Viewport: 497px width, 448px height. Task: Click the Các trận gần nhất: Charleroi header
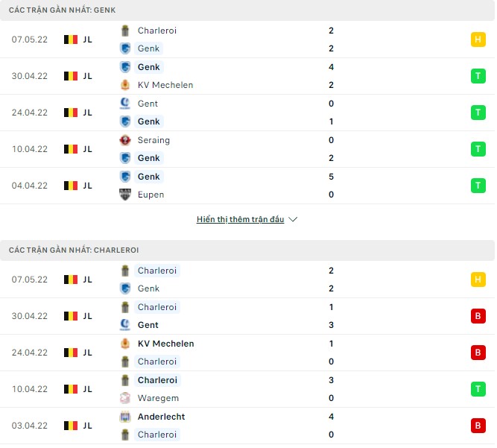pyautogui.click(x=74, y=250)
